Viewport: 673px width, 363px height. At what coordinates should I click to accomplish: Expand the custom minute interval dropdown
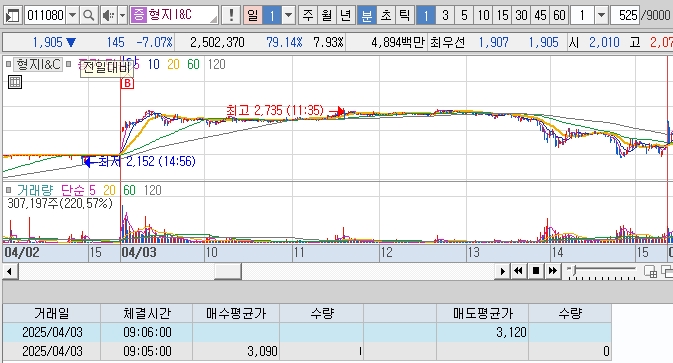coord(601,15)
